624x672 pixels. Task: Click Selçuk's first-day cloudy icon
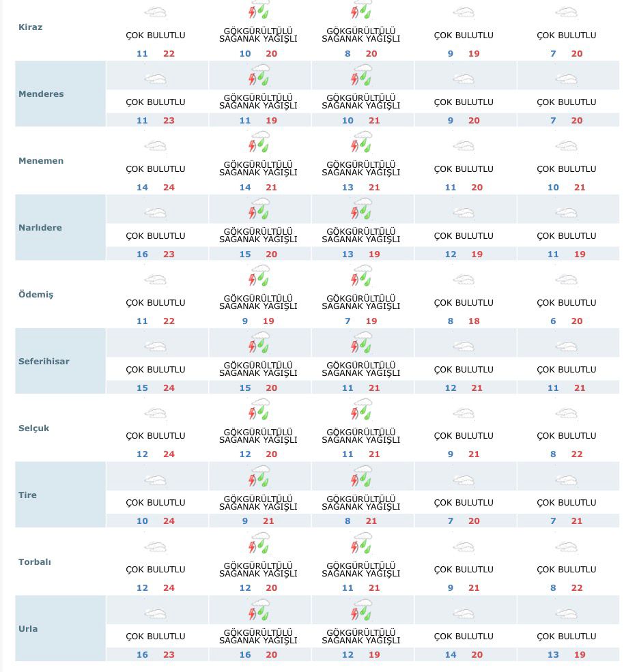tap(156, 413)
